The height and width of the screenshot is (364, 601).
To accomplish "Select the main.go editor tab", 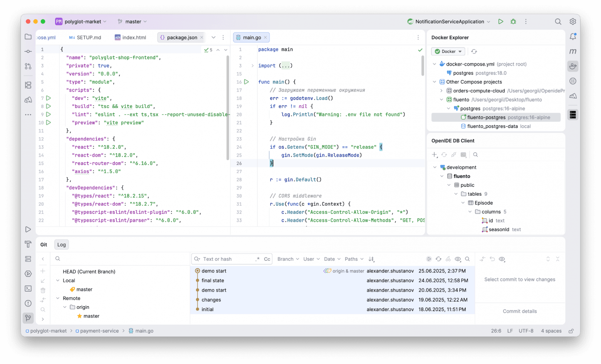I will coord(251,37).
